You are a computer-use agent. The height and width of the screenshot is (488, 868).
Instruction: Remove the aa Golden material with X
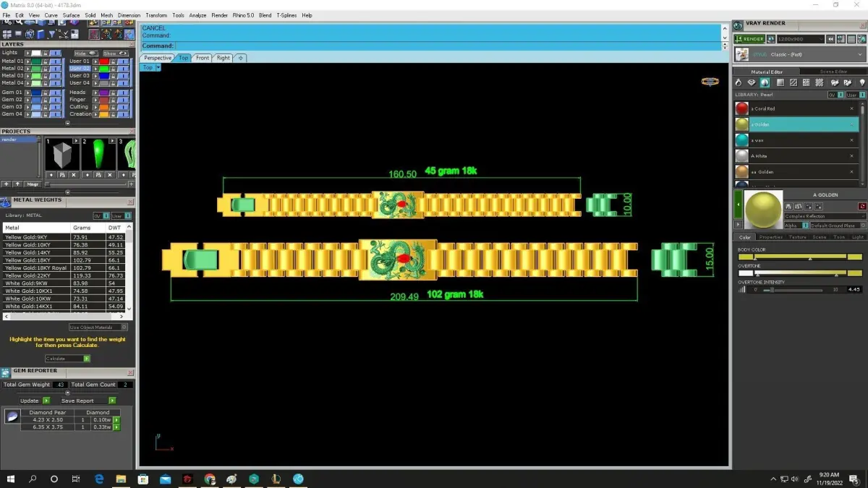[x=851, y=172]
